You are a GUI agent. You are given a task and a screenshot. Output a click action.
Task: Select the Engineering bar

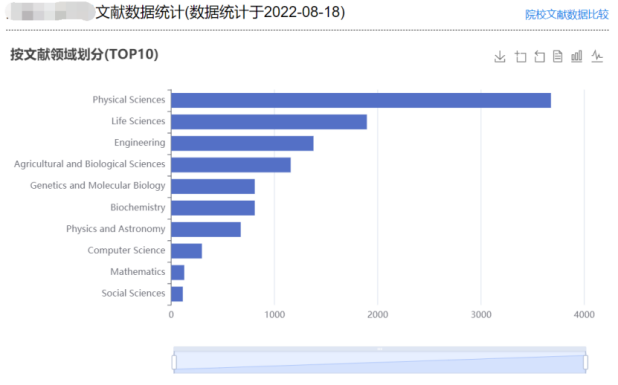point(242,143)
